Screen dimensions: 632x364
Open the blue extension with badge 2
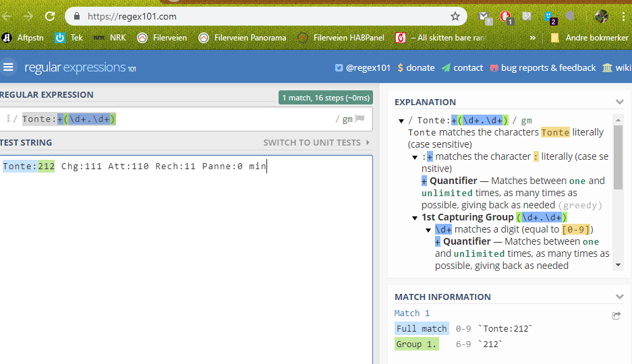point(550,18)
